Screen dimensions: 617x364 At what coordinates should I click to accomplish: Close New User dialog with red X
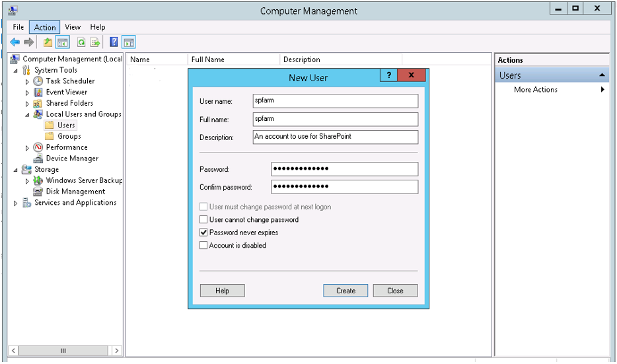coord(411,75)
